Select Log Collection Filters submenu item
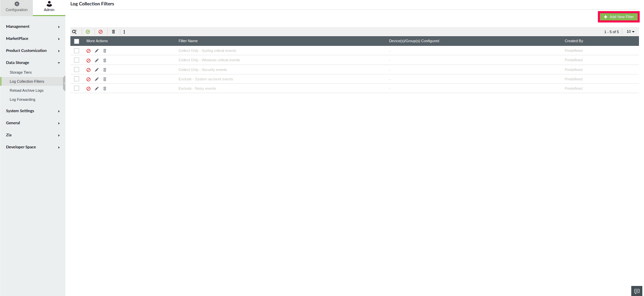644x296 pixels. click(27, 81)
